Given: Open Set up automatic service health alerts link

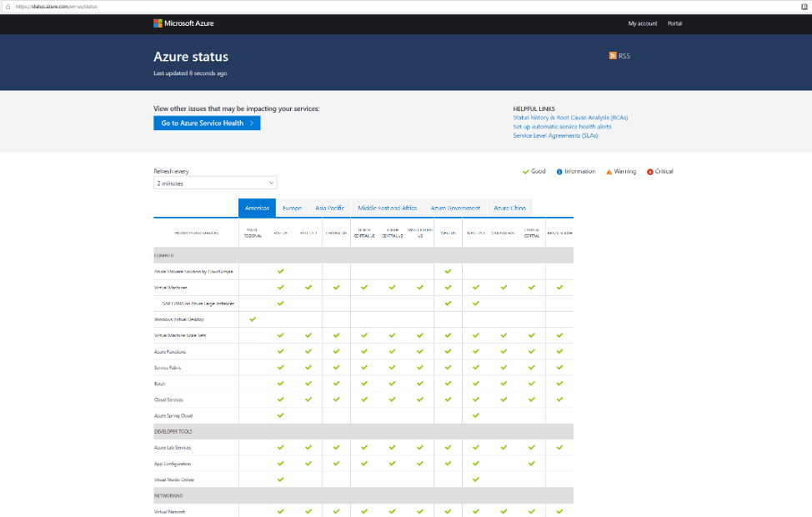Looking at the screenshot, I should [562, 127].
